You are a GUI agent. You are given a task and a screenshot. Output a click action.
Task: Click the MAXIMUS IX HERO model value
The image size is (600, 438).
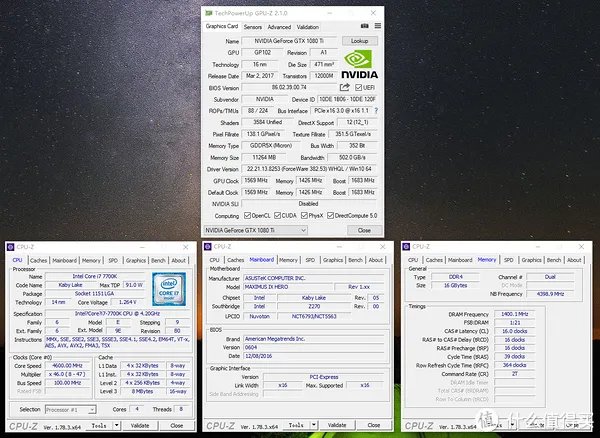tap(288, 287)
